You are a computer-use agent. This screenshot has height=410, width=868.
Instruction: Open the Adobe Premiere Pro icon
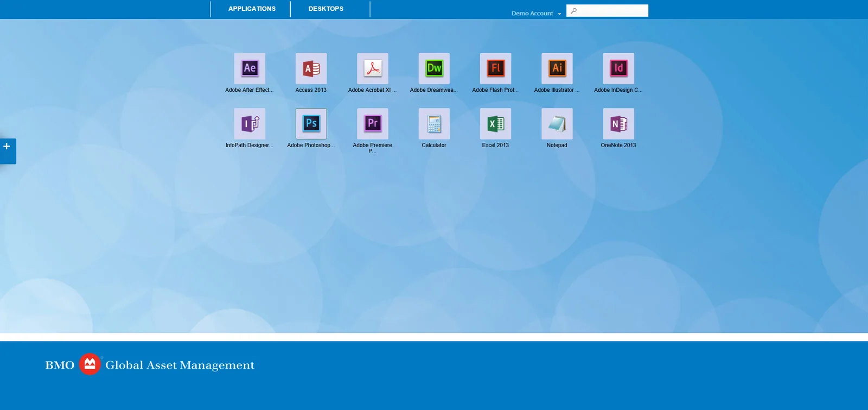click(373, 124)
